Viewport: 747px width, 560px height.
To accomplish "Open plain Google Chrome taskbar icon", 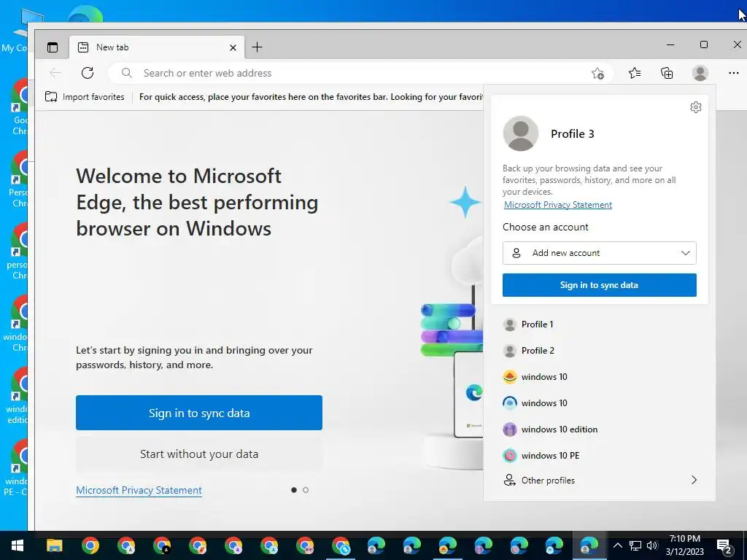I will click(90, 545).
